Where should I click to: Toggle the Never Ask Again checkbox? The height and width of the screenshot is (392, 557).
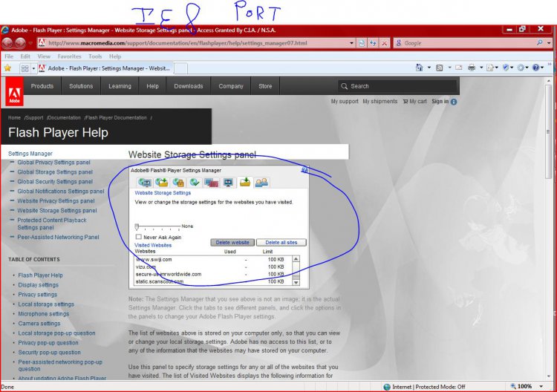tap(139, 237)
